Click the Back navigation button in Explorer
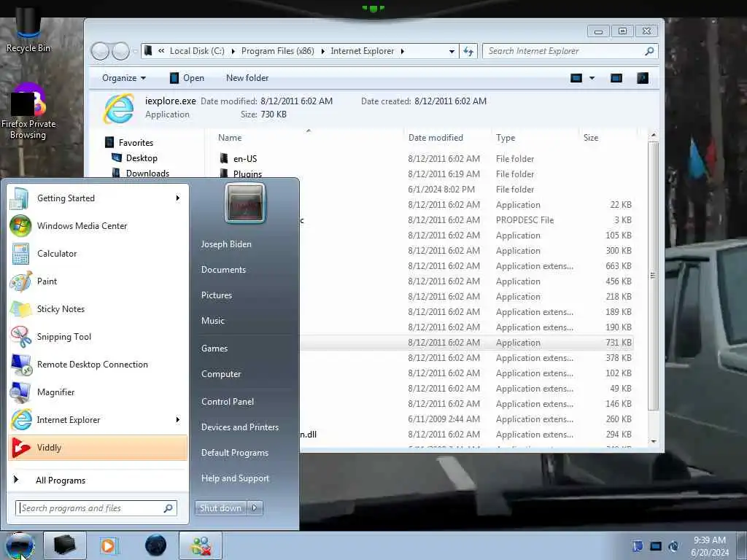 tap(100, 51)
